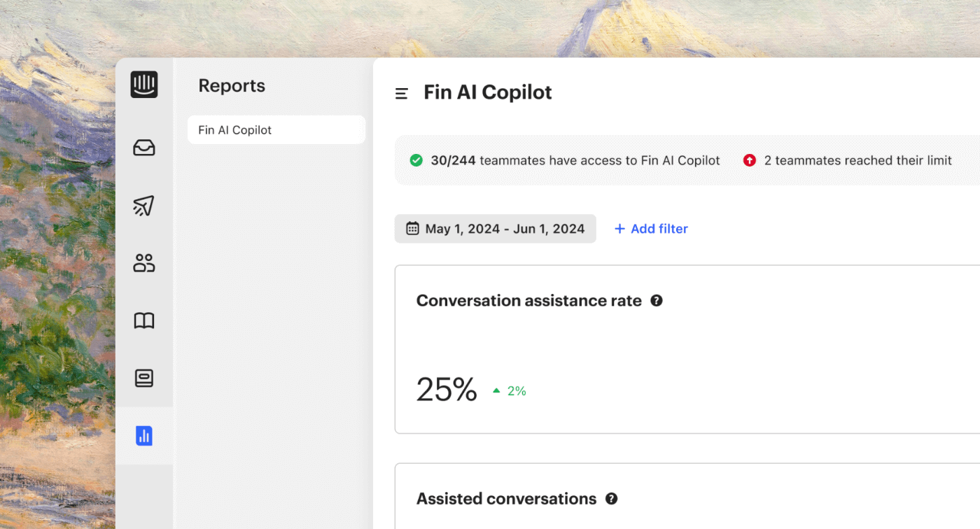Screen dimensions: 980x529
Task: Click the Reports panel heading
Action: pos(232,86)
